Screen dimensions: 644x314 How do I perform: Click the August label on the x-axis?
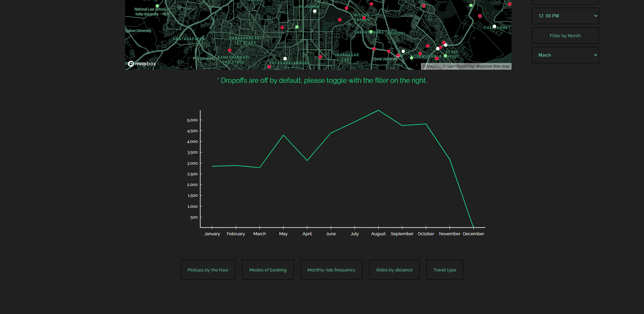pyautogui.click(x=378, y=234)
